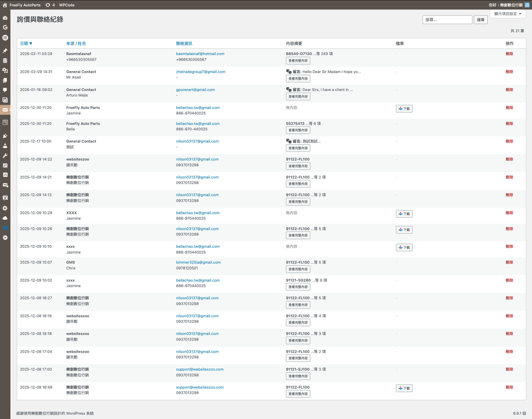Screen dimensions: 532x419
Task: Click the 搜尋 search button
Action: pyautogui.click(x=480, y=20)
